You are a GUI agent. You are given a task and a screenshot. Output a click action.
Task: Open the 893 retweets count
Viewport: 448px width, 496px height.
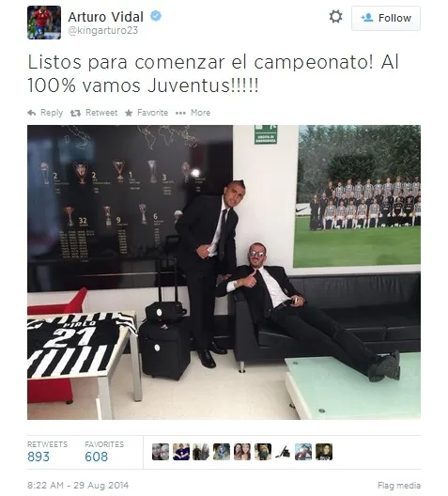pos(39,457)
